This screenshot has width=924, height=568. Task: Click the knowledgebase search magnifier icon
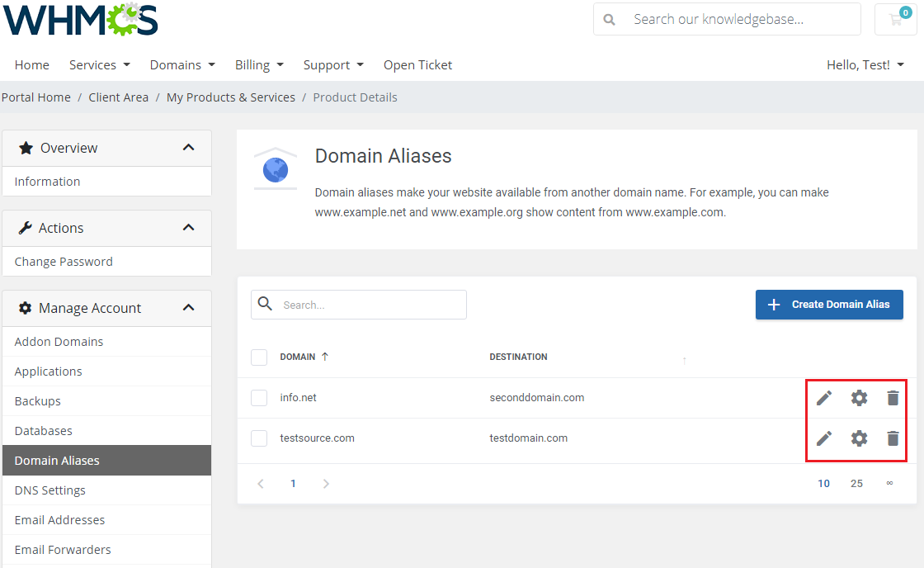click(x=610, y=20)
